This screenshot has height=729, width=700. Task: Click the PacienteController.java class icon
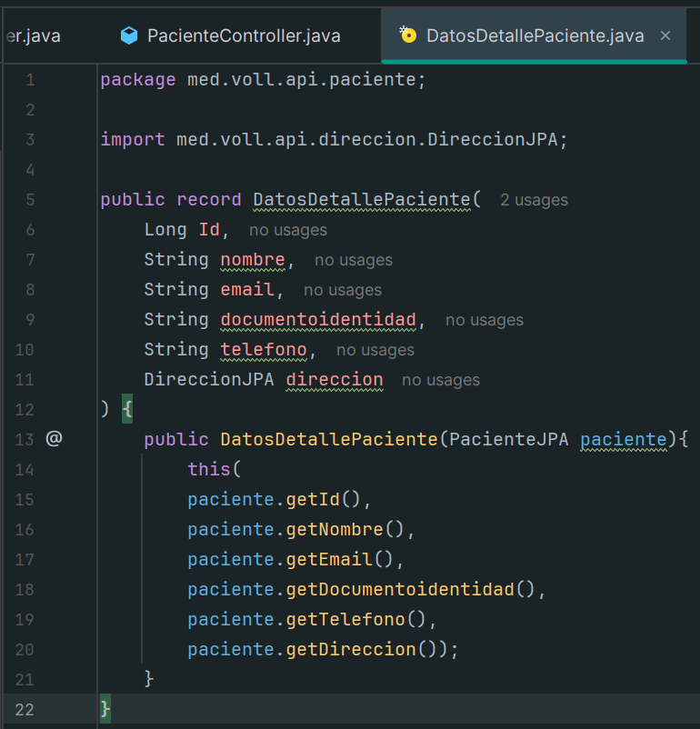tap(129, 35)
